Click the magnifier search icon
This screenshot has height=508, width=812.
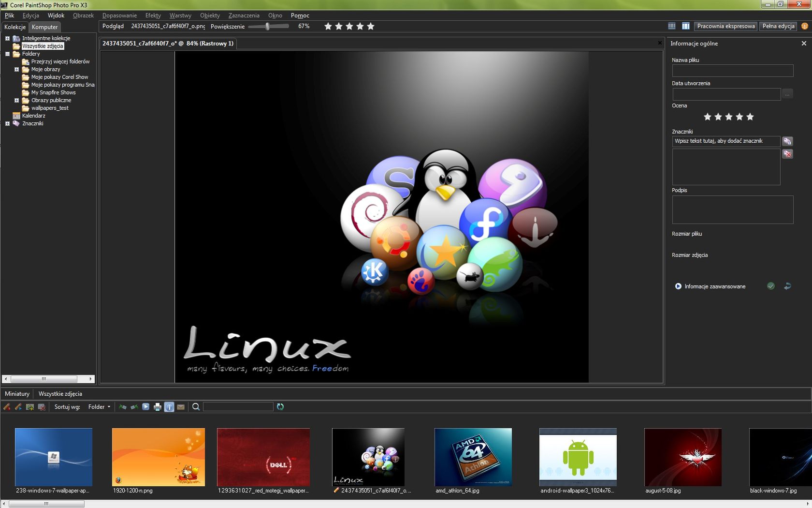pyautogui.click(x=196, y=407)
